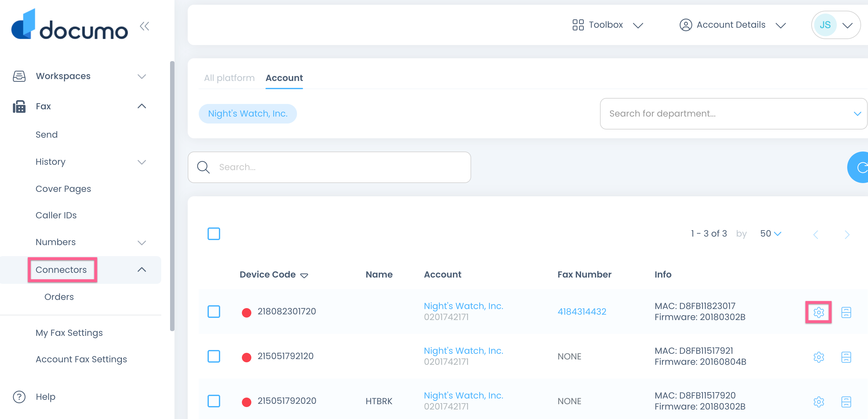The width and height of the screenshot is (868, 419).
Task: Click the Name column header
Action: click(x=379, y=274)
